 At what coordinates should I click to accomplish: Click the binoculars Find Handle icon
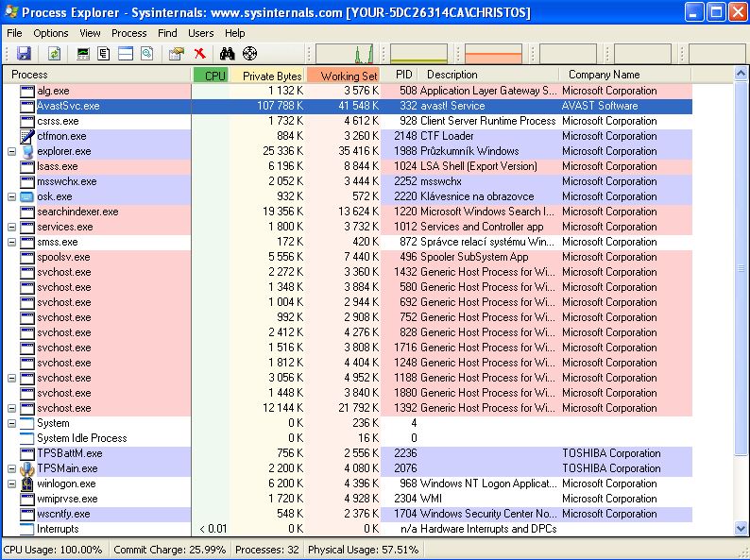pos(228,54)
